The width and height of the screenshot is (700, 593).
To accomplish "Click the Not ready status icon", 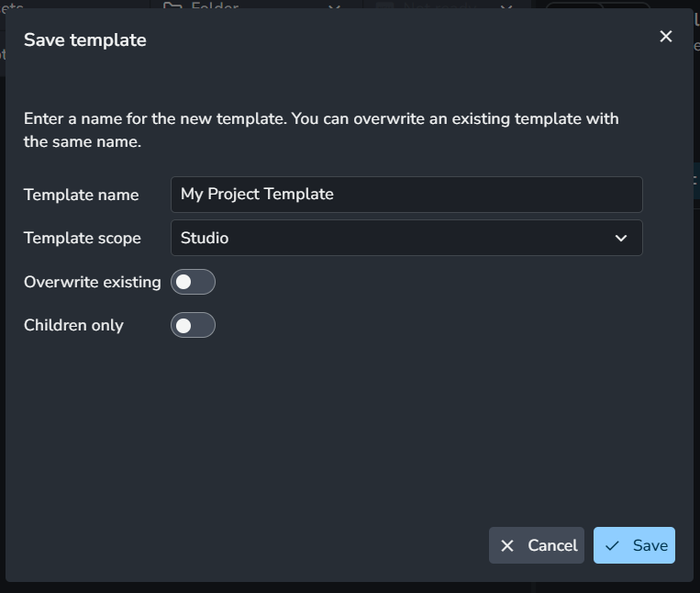I will (x=384, y=6).
